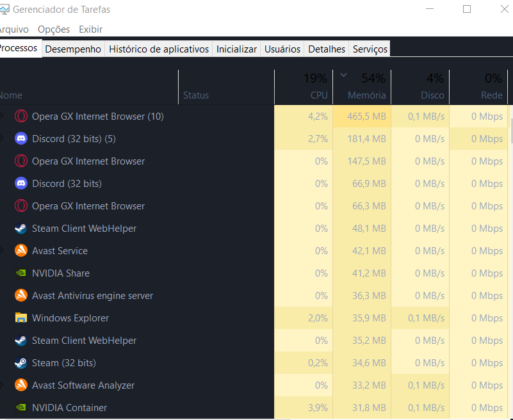
Task: Click the NVIDIA Share icon
Action: point(21,273)
